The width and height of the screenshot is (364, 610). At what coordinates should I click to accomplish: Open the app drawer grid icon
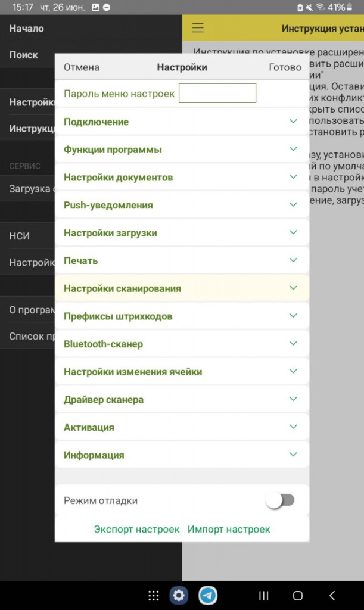[x=154, y=595]
